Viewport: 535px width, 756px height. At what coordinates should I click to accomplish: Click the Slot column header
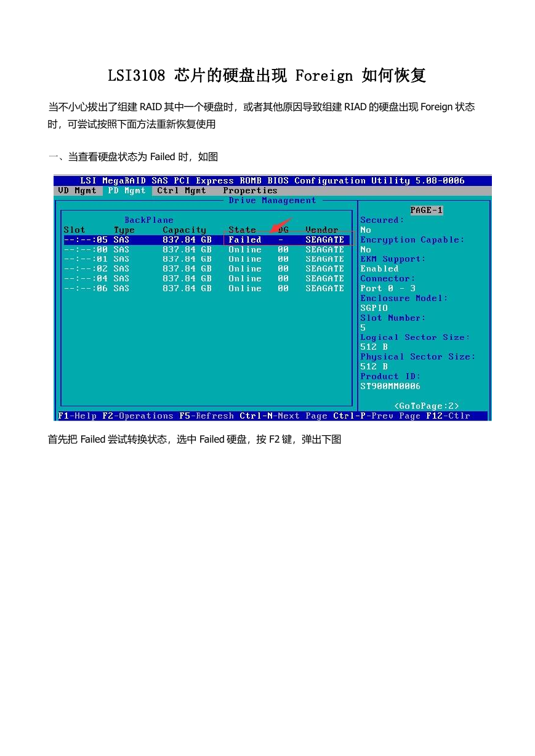click(x=74, y=230)
